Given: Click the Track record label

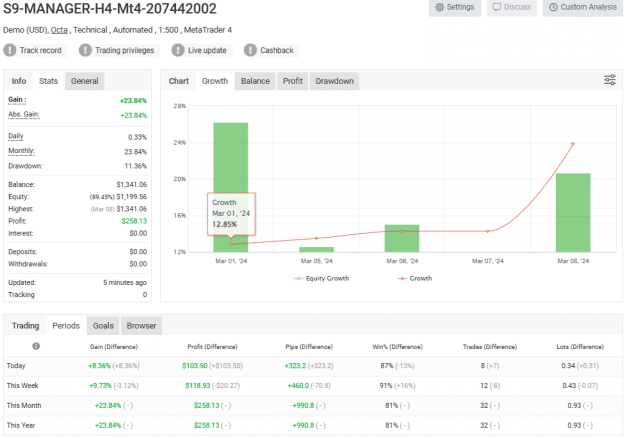Looking at the screenshot, I should pyautogui.click(x=41, y=50).
